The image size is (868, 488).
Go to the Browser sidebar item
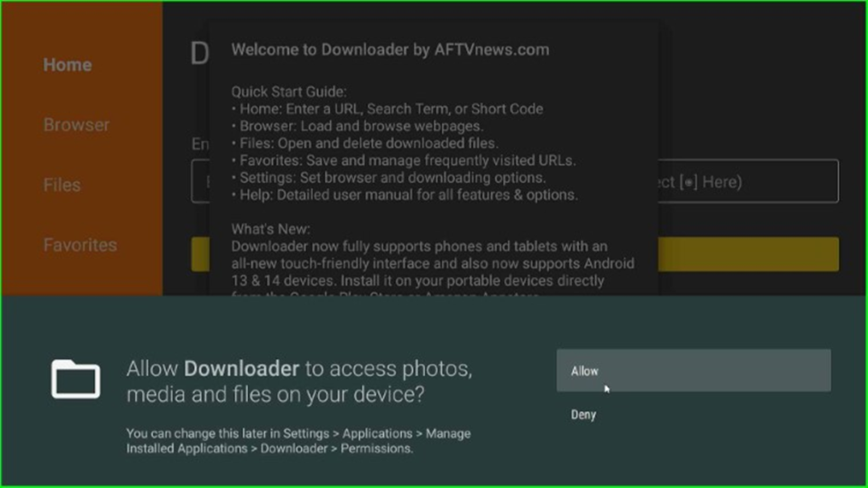tap(76, 125)
